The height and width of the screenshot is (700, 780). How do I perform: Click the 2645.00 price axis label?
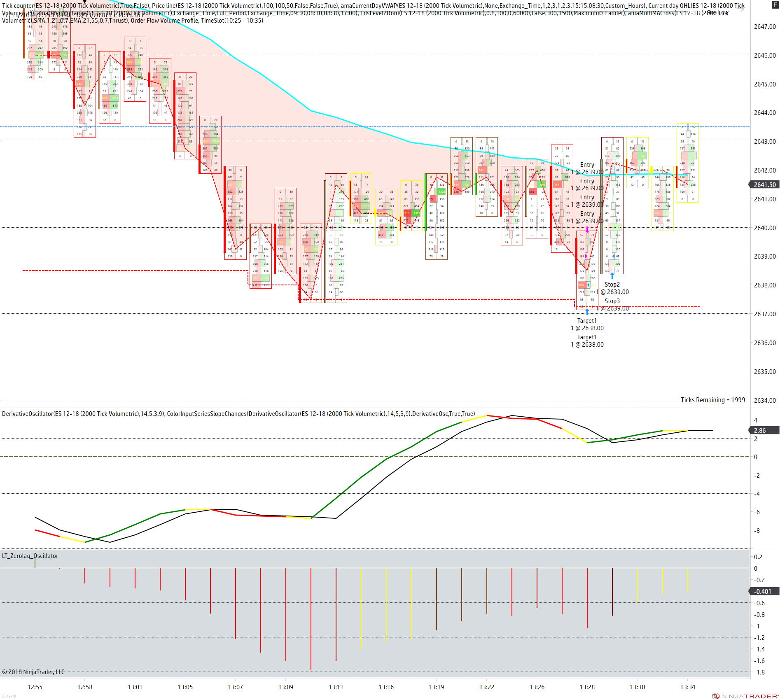[765, 84]
